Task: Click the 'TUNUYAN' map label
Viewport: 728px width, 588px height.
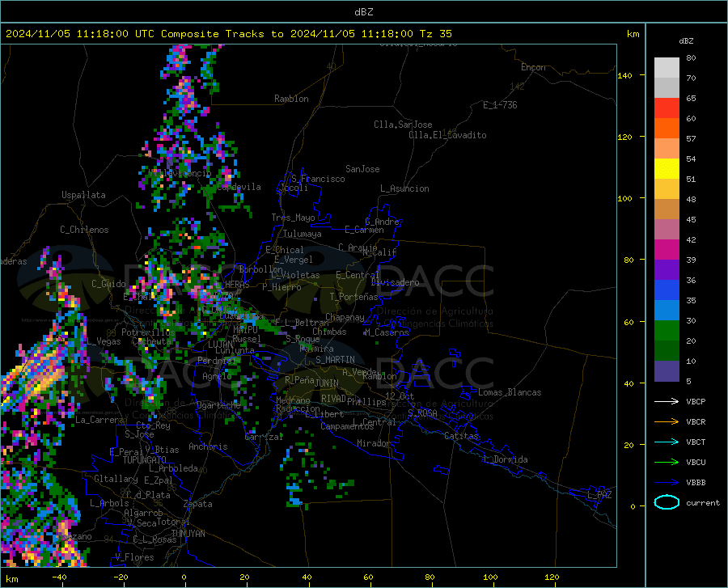Action: [x=188, y=533]
